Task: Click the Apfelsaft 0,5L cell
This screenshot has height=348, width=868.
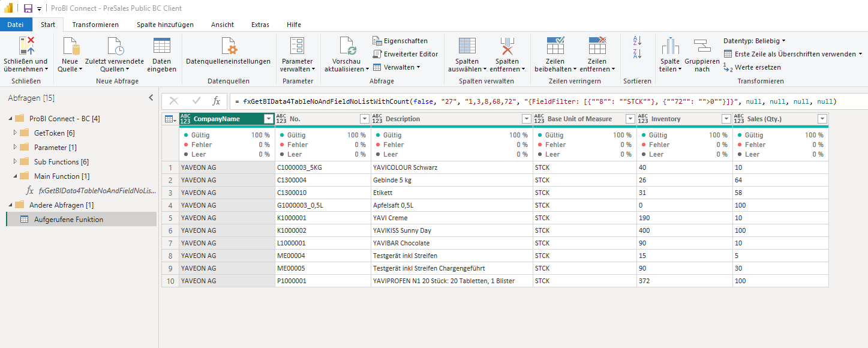Action: click(452, 205)
